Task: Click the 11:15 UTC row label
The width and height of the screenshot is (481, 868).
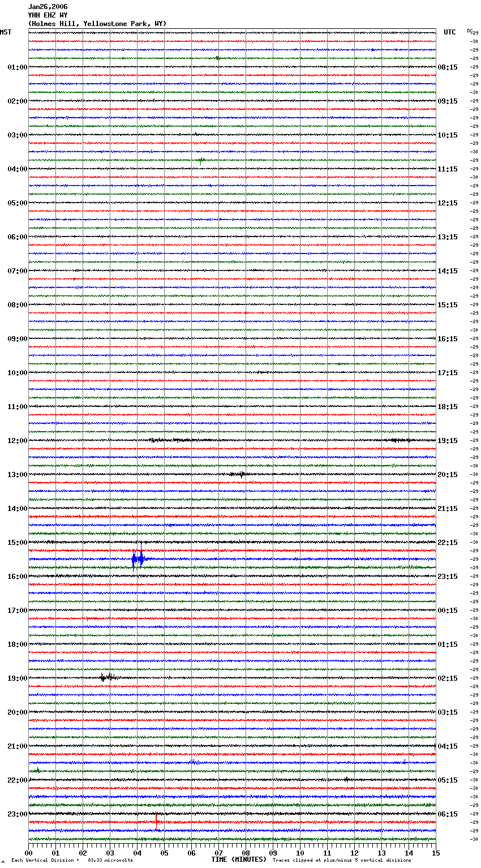Action: 448,169
